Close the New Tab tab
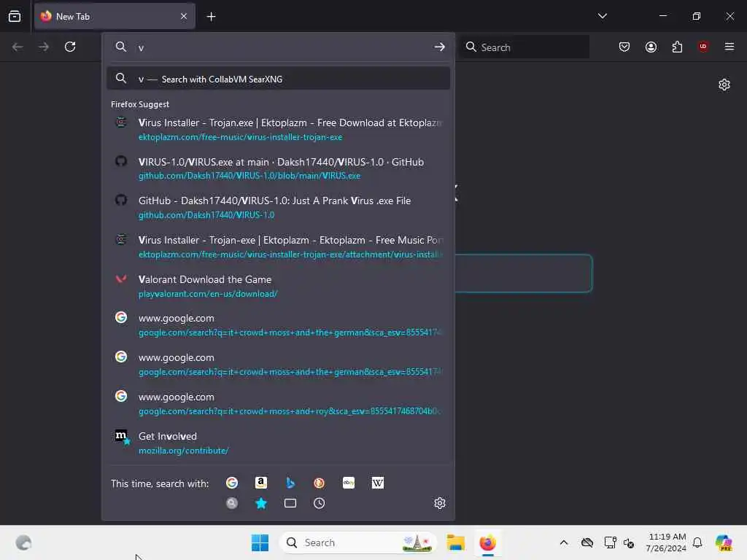 pyautogui.click(x=184, y=16)
